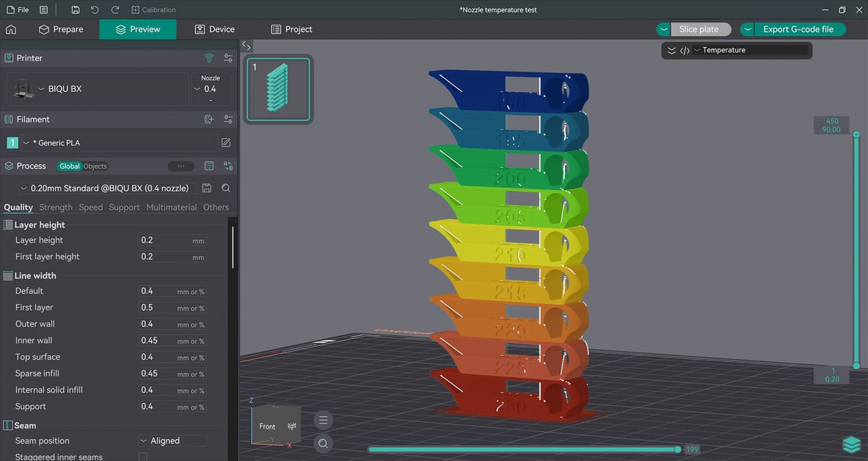This screenshot has width=868, height=461.
Task: Click the Outer wall line width field
Action: tap(172, 324)
